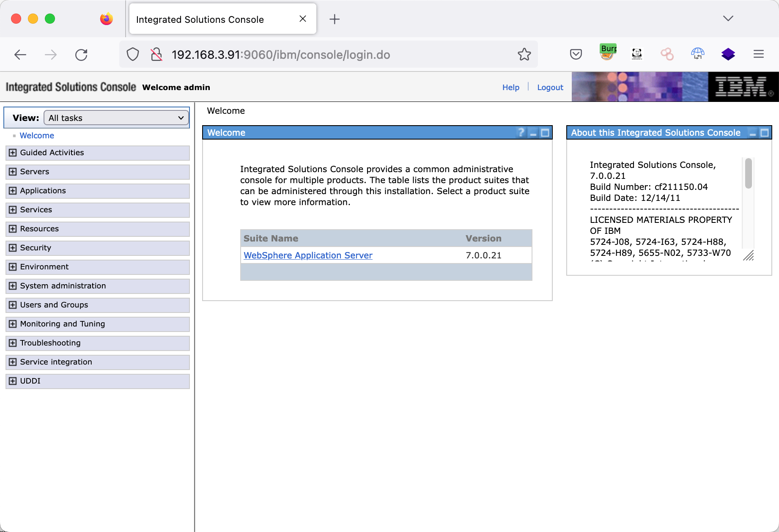
Task: Reload the console page
Action: pos(81,55)
